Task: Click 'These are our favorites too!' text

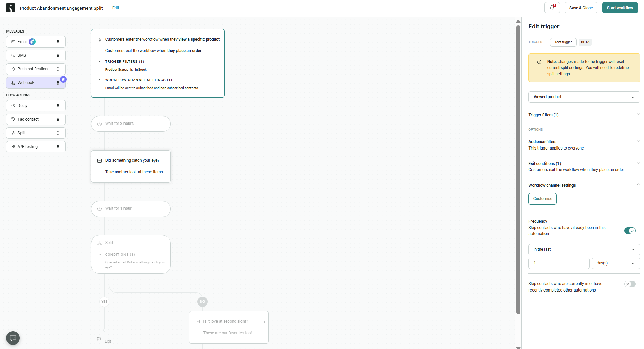Action: tap(227, 333)
